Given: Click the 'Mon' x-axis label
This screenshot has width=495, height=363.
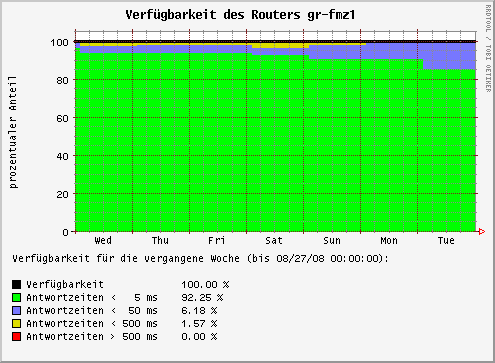Looking at the screenshot, I should tap(389, 240).
